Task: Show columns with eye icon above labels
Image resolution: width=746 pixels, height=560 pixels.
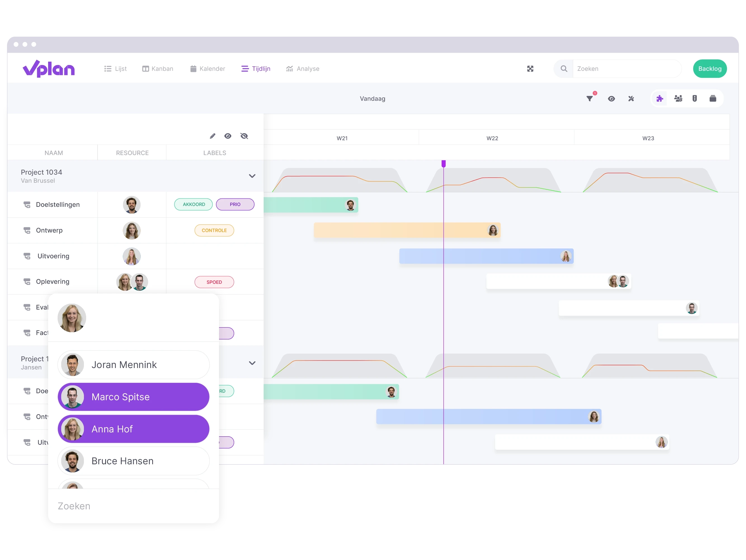Action: (228, 136)
